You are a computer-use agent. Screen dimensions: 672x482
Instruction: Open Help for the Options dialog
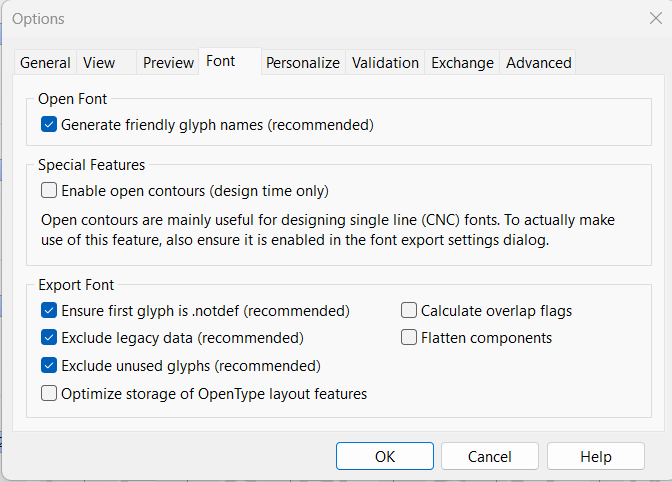point(595,456)
